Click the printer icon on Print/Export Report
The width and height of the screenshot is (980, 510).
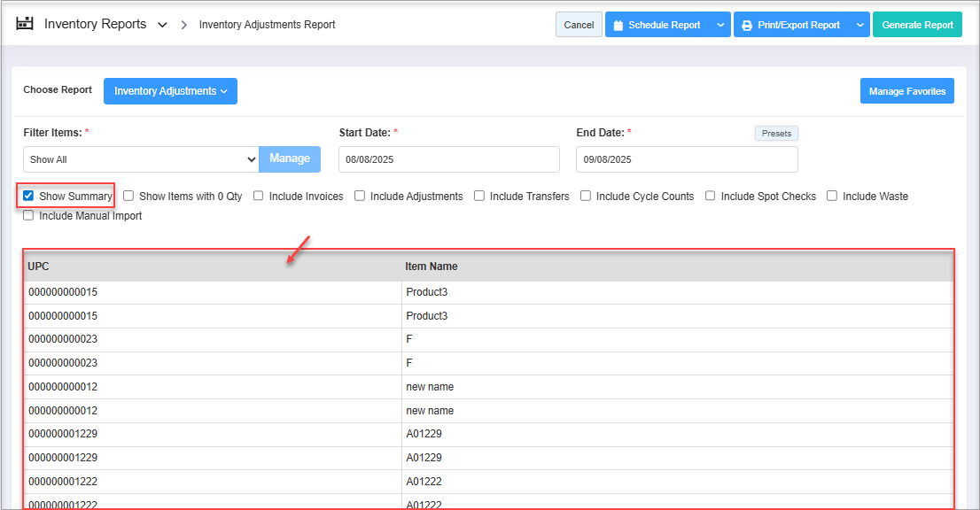pos(747,25)
